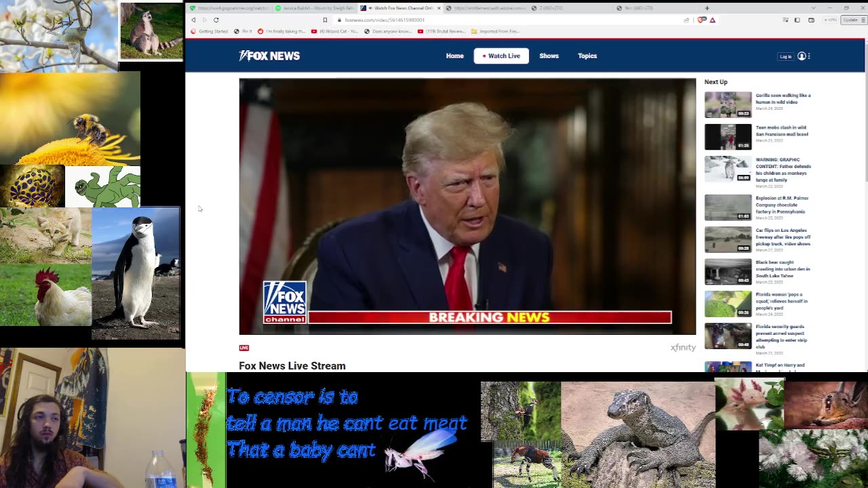
Task: Click the red LIVE badge below video
Action: (244, 348)
